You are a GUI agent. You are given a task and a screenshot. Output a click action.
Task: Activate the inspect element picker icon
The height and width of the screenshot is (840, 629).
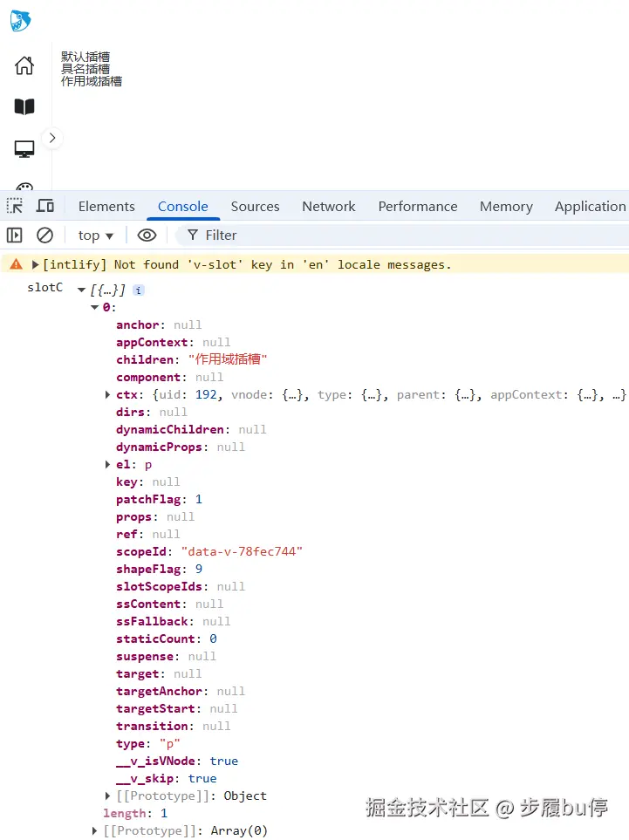pyautogui.click(x=15, y=206)
